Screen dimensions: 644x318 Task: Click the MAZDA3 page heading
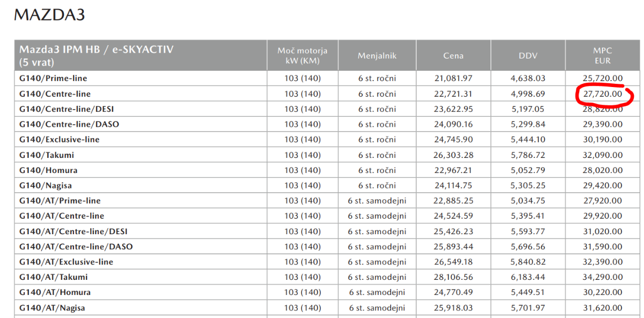(49, 16)
